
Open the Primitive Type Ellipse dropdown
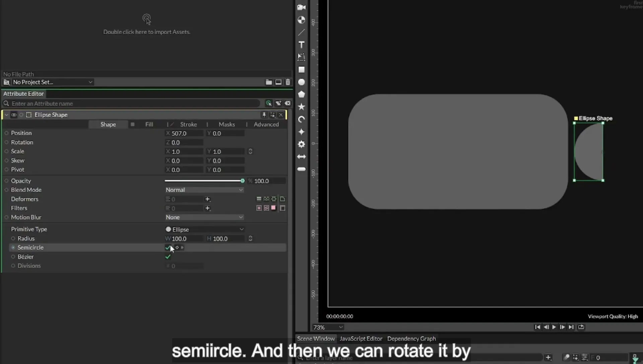pyautogui.click(x=204, y=230)
